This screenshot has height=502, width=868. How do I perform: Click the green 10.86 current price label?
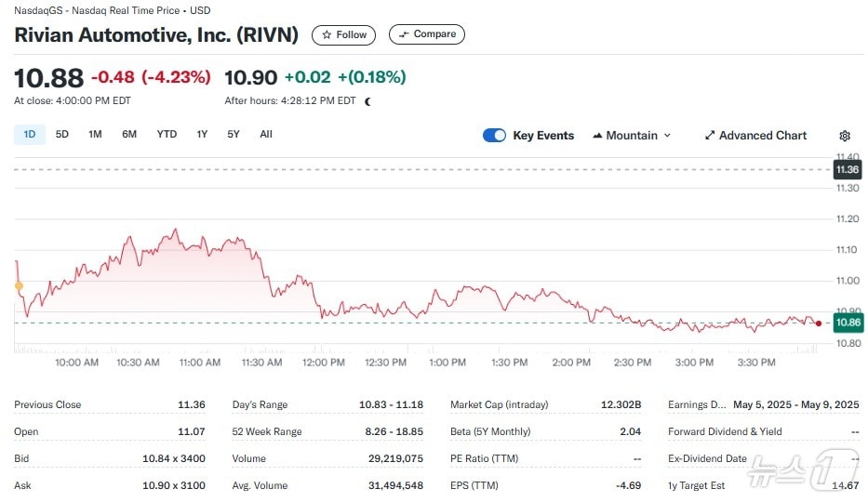(848, 323)
